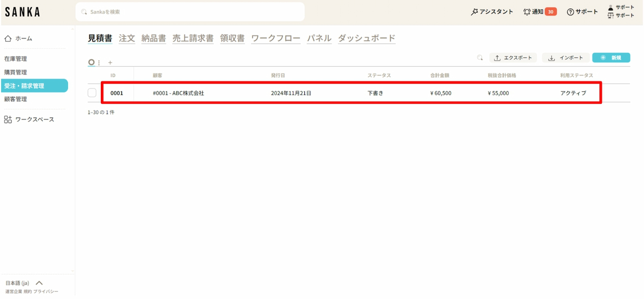Click the pre-tax amount ¥ 55,000

498,93
